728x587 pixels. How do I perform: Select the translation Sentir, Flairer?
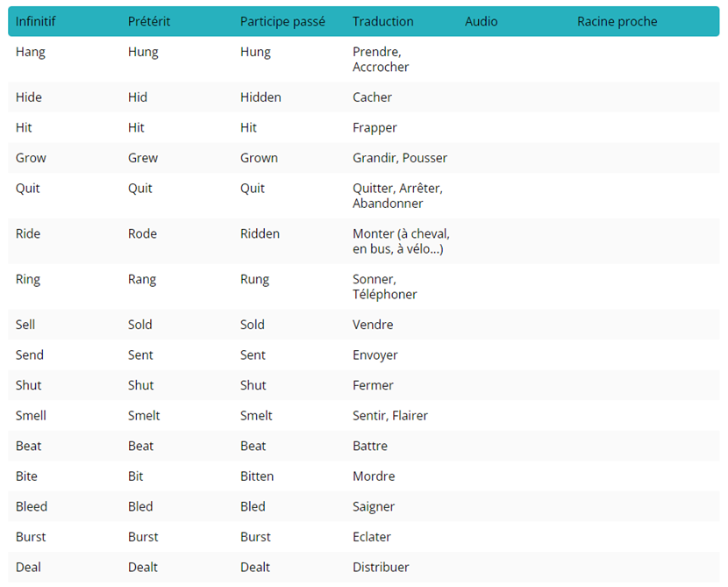coord(390,416)
